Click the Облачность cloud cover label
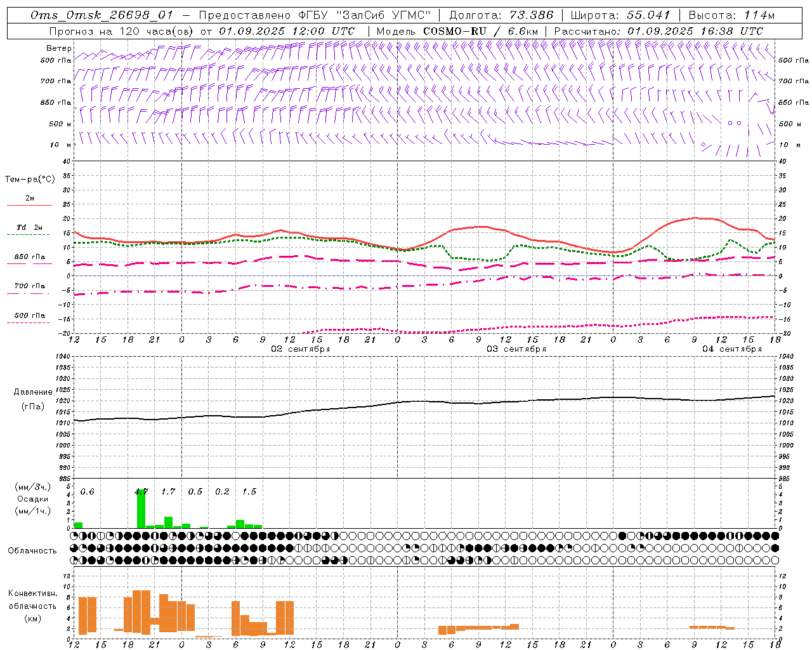This screenshot has height=650, width=812. (x=32, y=550)
